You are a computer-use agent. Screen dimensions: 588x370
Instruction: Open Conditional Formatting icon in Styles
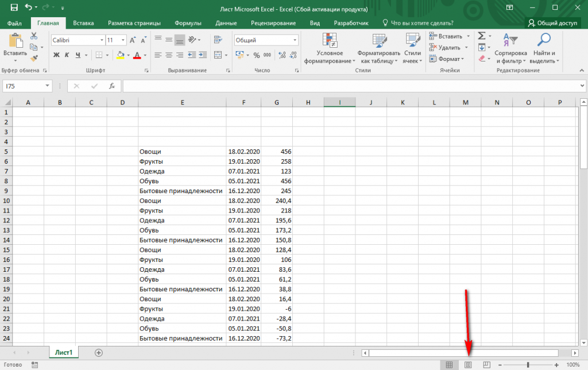[330, 40]
